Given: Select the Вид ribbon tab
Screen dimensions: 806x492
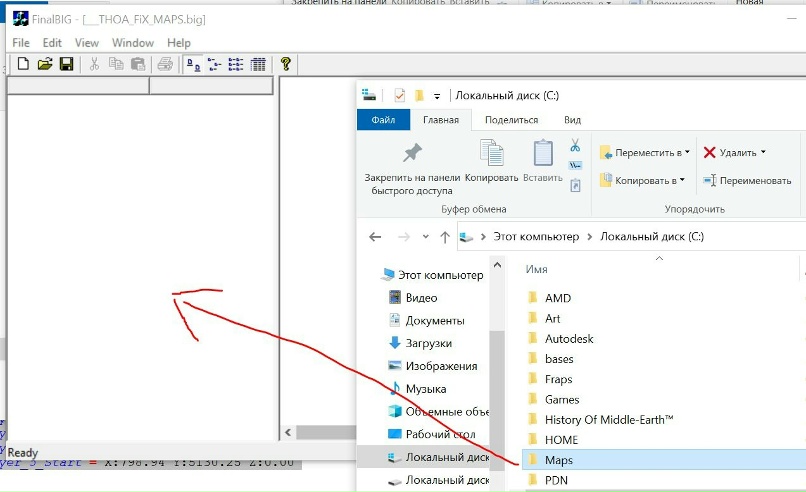Looking at the screenshot, I should coord(572,120).
